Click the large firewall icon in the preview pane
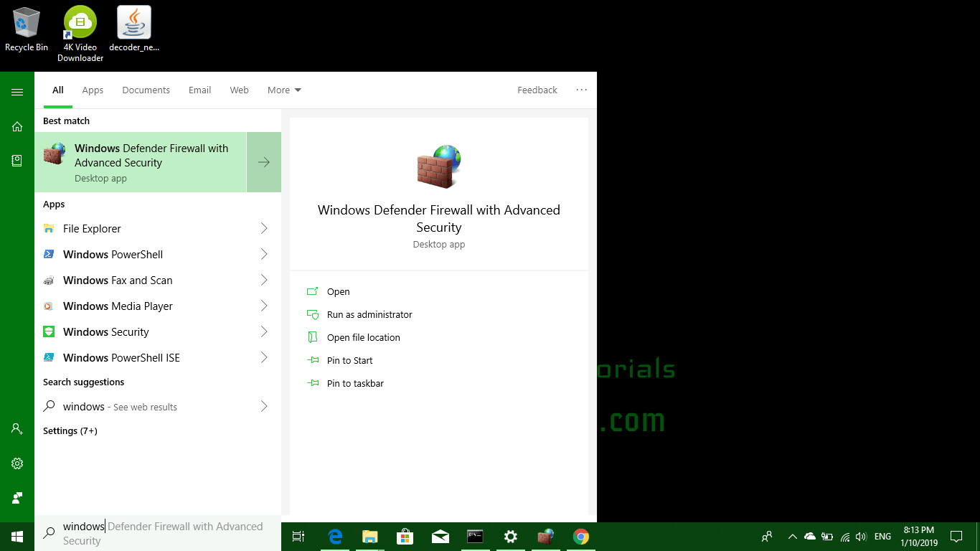 439,166
